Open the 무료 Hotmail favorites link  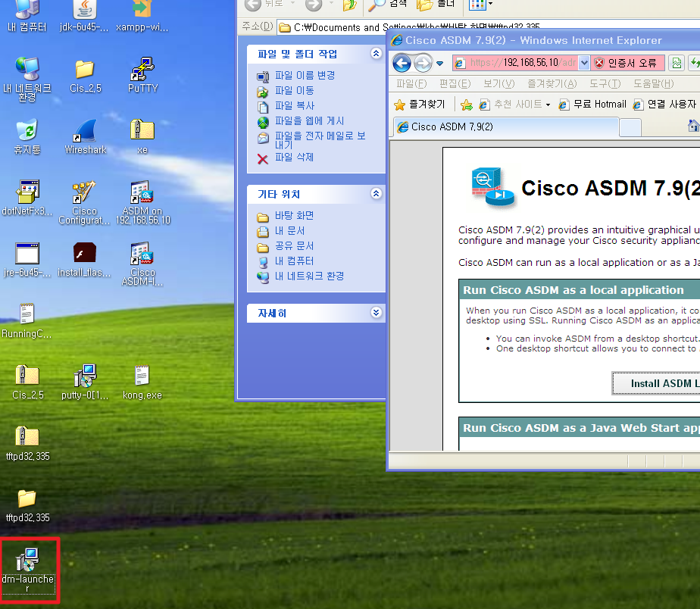[x=593, y=105]
